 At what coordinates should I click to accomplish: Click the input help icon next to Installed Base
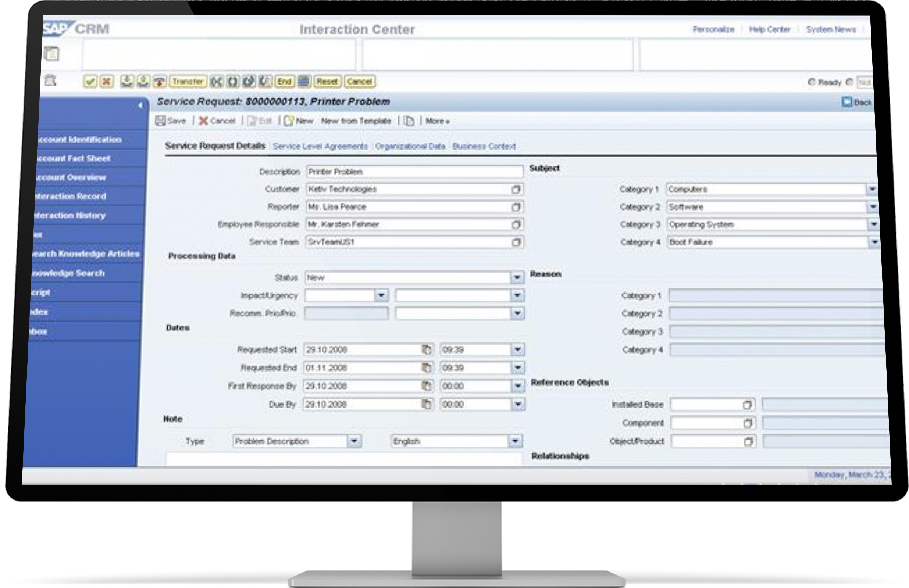click(748, 404)
